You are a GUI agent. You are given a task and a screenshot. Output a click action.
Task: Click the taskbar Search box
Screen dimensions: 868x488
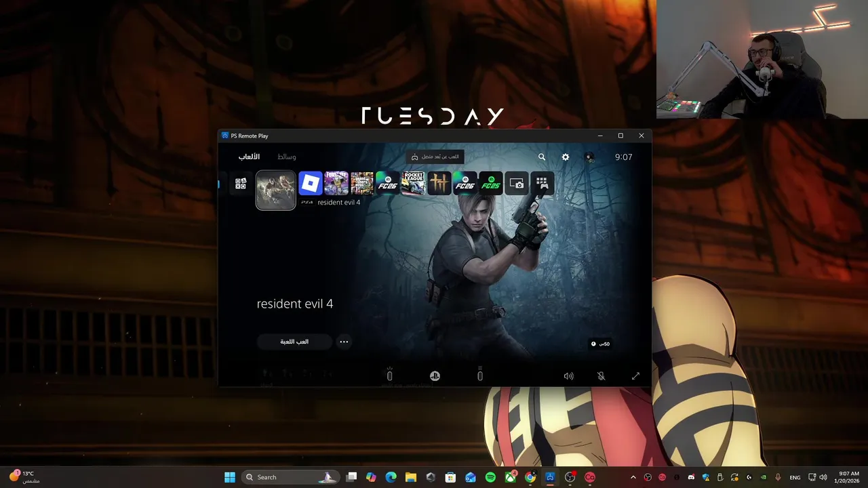(x=290, y=477)
